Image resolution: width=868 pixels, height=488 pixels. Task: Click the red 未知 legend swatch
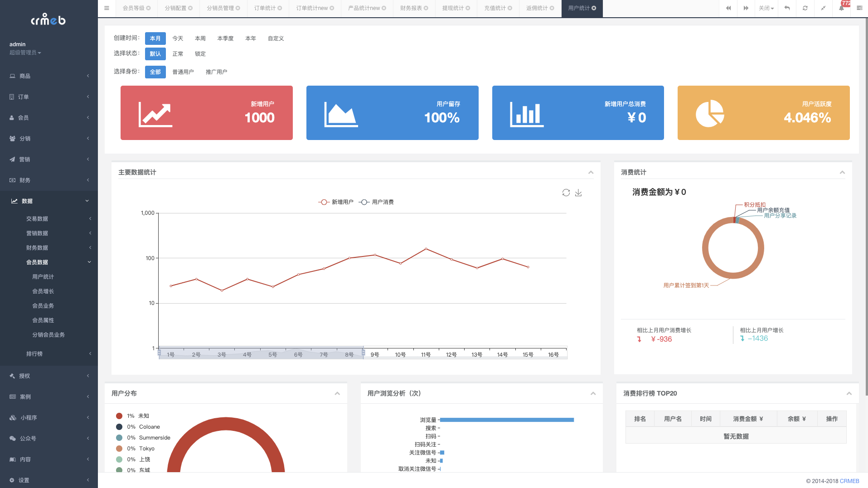119,416
